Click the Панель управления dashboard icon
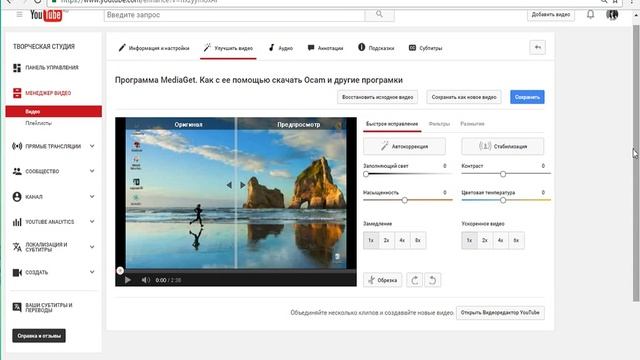The width and height of the screenshot is (640, 360). click(17, 68)
